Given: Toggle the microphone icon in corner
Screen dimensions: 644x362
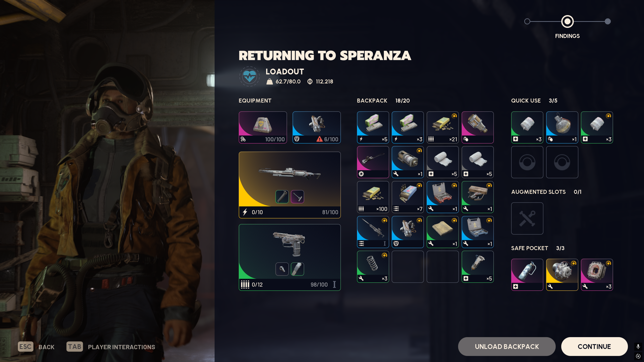Looking at the screenshot, I should [x=638, y=347].
